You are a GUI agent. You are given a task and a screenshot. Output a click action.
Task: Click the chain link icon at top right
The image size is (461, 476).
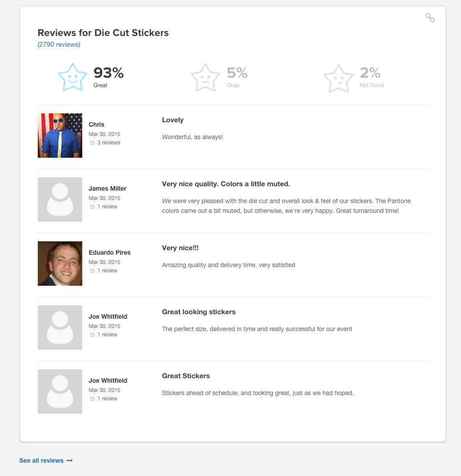430,18
